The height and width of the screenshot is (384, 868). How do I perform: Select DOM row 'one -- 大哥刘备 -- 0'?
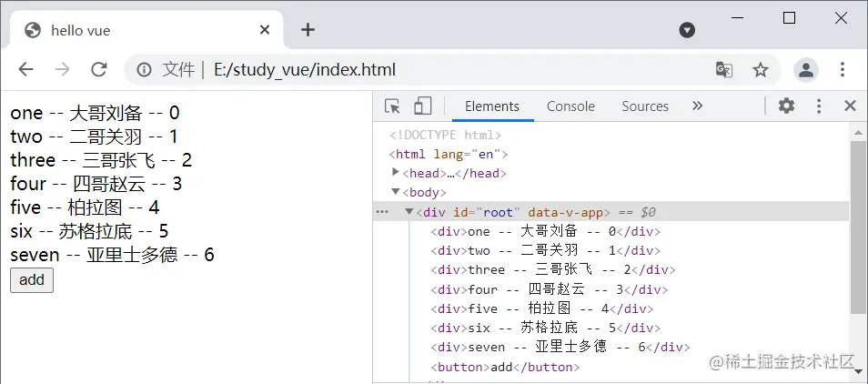pyautogui.click(x=545, y=231)
